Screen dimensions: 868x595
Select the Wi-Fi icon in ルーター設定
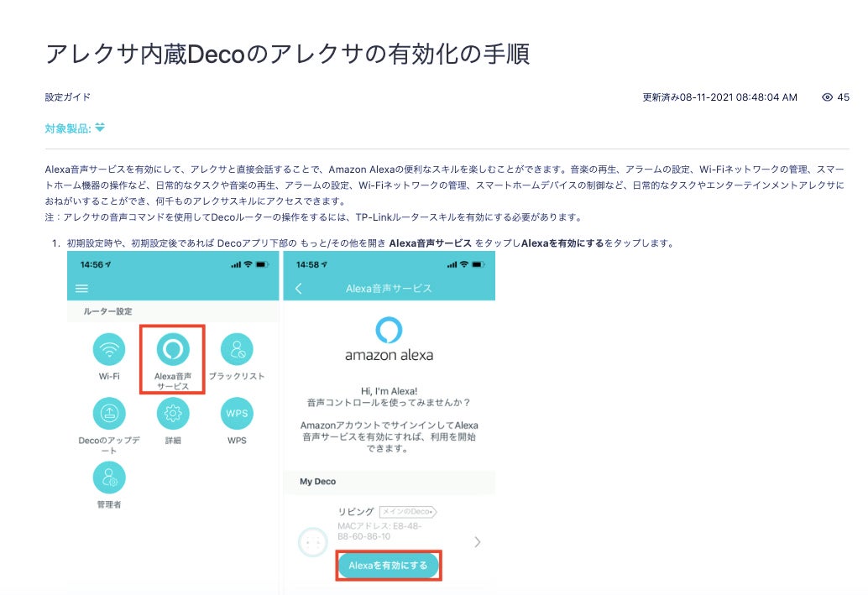pos(108,351)
